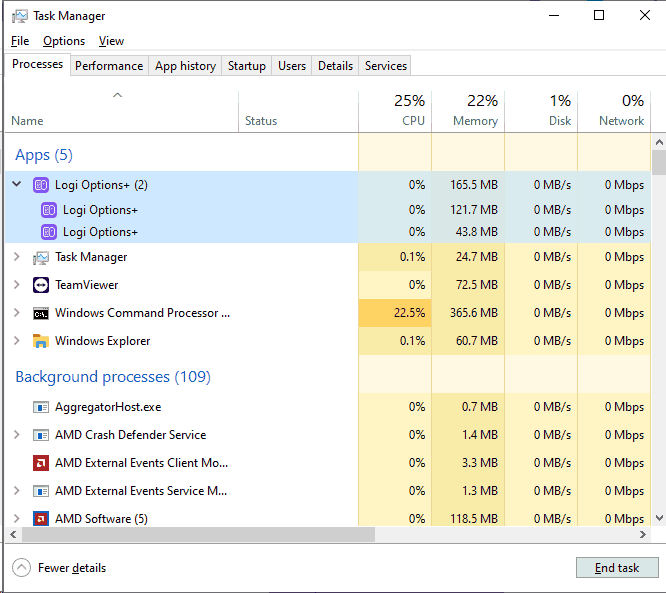The image size is (666, 593).
Task: Expand the TeamViewer process group
Action: (17, 285)
